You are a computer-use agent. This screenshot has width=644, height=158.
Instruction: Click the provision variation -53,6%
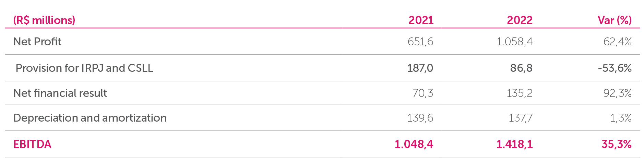pyautogui.click(x=615, y=68)
